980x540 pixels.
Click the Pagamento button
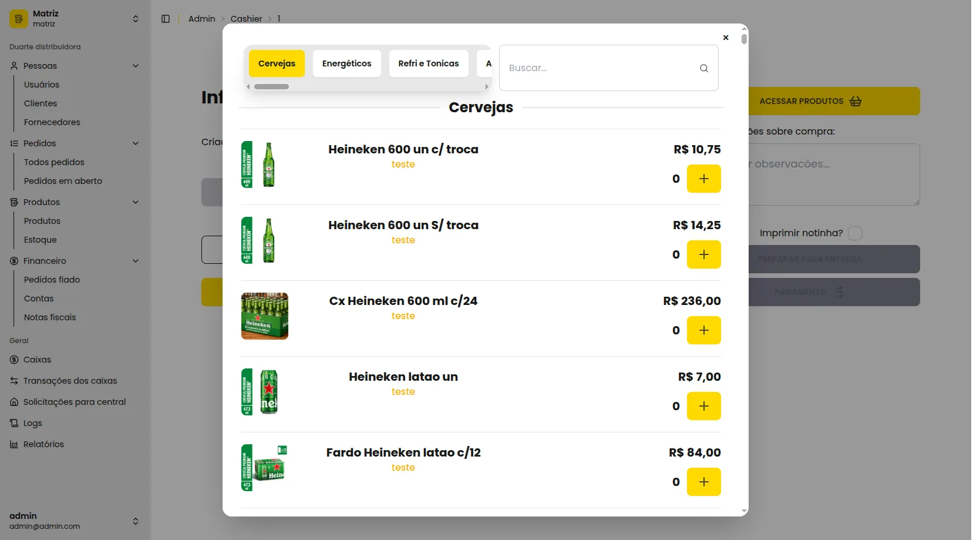834,292
